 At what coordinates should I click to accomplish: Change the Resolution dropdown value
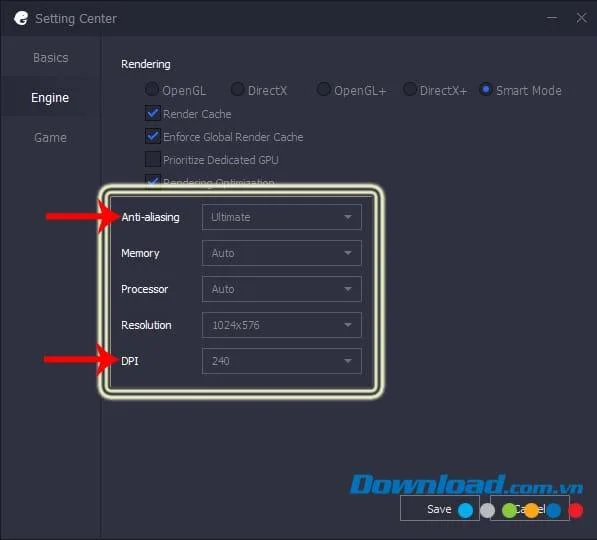281,325
